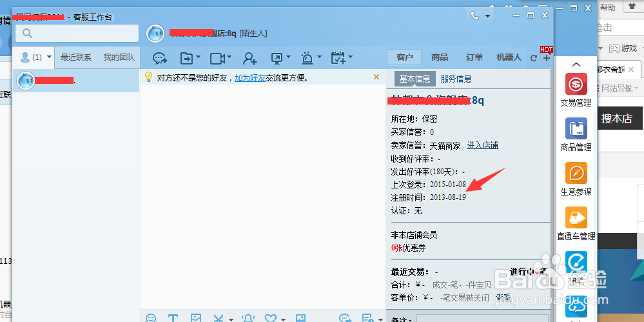The width and height of the screenshot is (644, 322).
Task: Open 生意参谋 from the right sidebar
Action: (576, 179)
